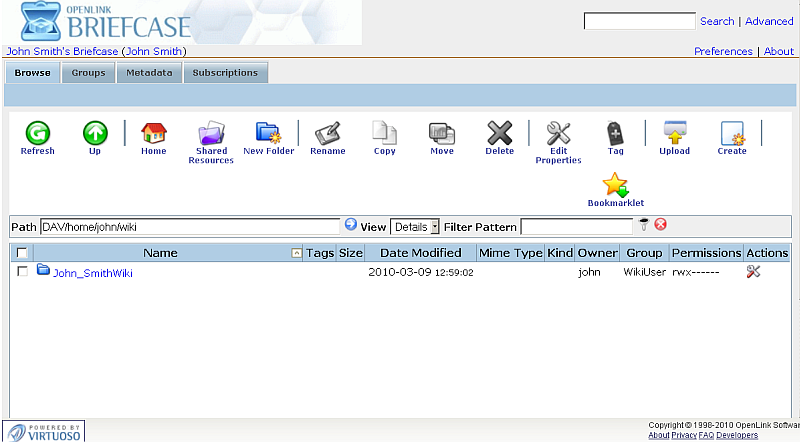The height and width of the screenshot is (442, 800).
Task: Click the Bookmarklet star icon
Action: pos(615,185)
